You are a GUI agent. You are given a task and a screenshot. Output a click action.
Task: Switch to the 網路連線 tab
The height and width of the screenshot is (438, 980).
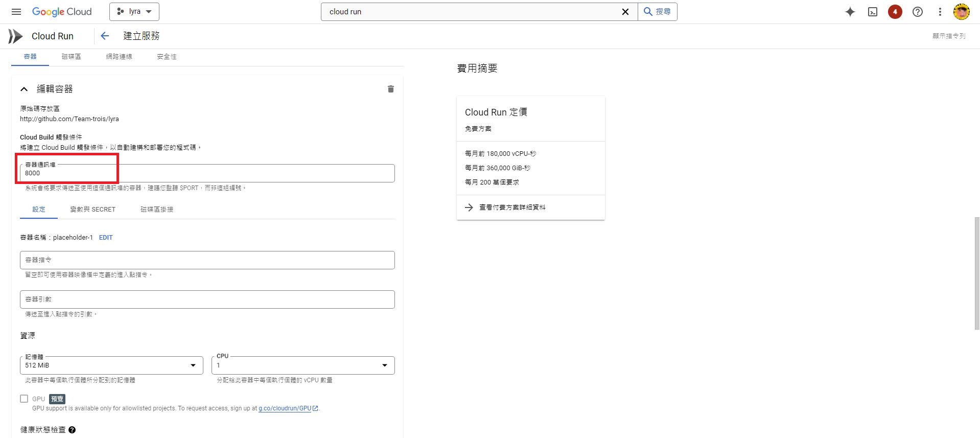click(119, 57)
